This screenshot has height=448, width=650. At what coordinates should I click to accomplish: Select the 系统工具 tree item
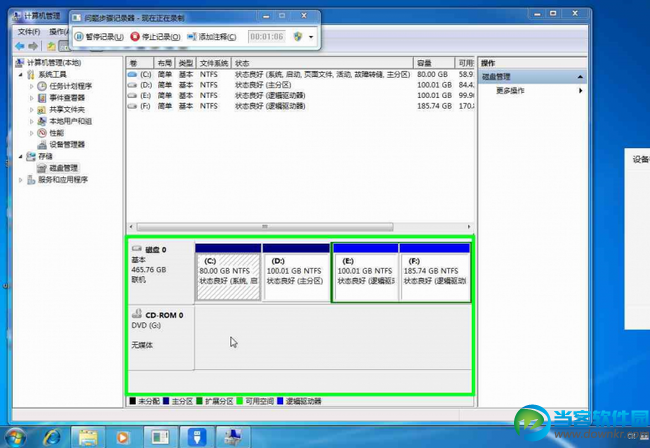(x=52, y=75)
